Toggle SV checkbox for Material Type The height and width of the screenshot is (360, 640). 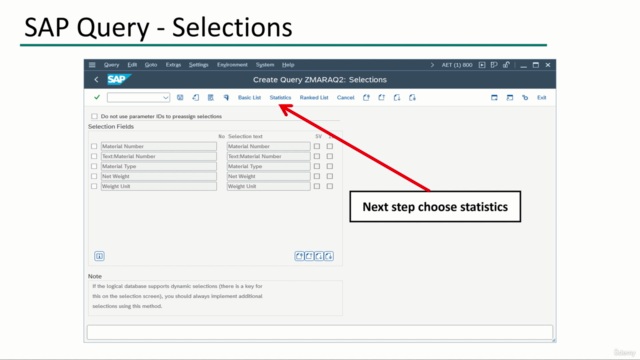[317, 166]
